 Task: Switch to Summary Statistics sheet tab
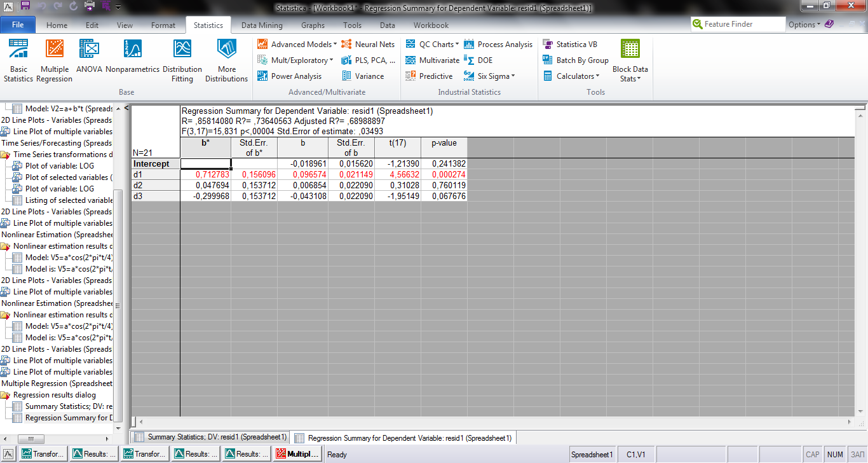pos(210,438)
